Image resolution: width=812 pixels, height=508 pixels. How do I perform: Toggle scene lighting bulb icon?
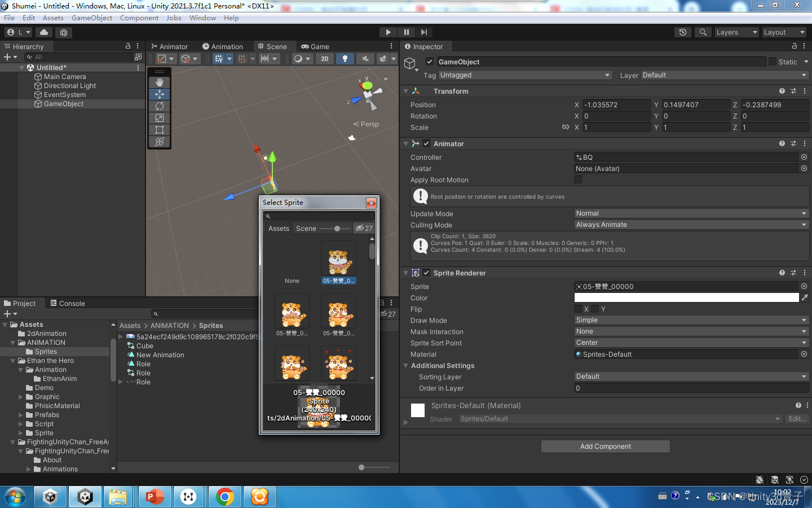pos(345,59)
